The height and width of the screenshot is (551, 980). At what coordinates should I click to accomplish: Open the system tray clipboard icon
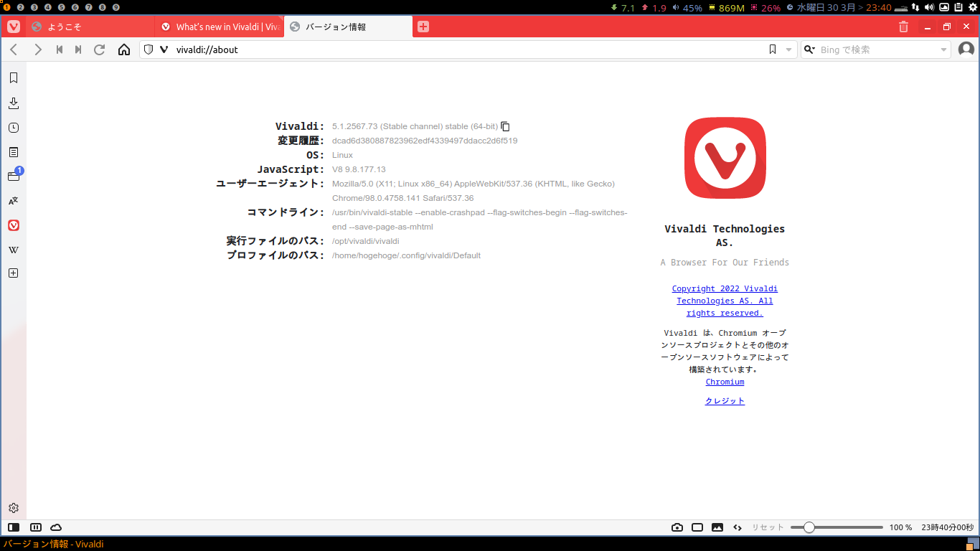click(958, 7)
